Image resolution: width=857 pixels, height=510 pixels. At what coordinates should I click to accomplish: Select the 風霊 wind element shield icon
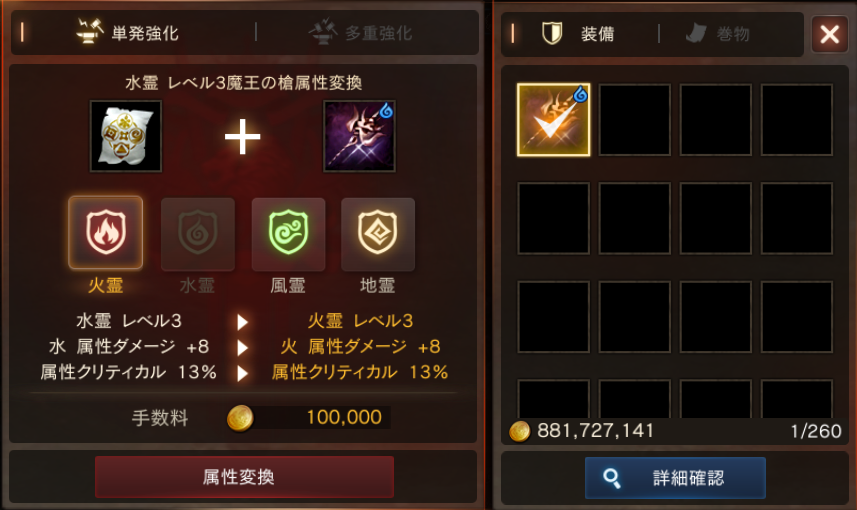tap(288, 234)
